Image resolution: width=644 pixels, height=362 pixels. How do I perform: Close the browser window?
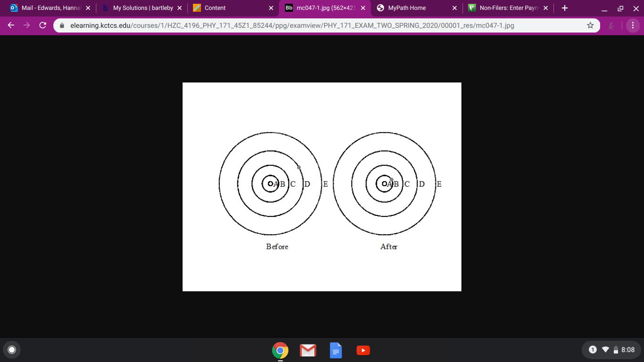coord(636,8)
